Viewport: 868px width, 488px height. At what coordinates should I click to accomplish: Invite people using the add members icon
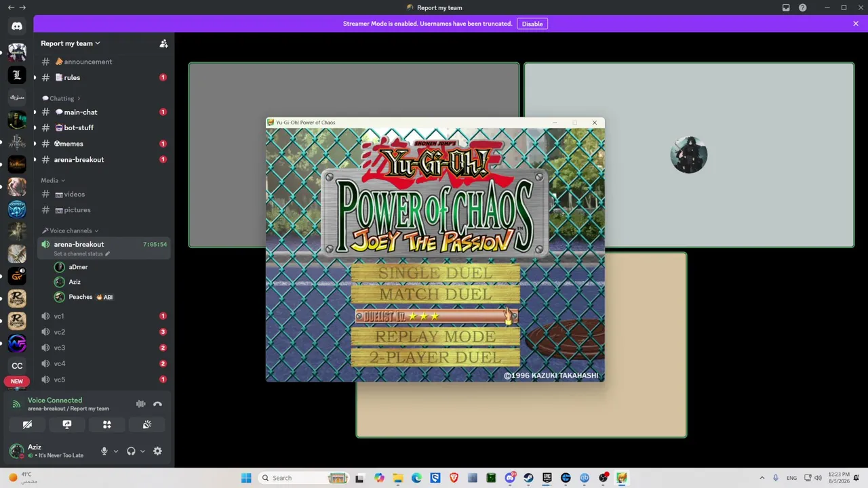tap(163, 43)
